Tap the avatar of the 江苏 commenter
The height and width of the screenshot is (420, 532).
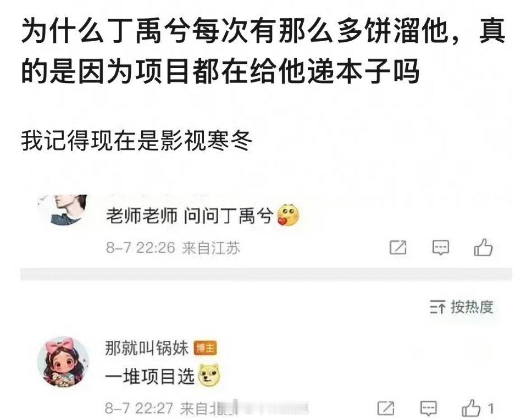click(63, 209)
